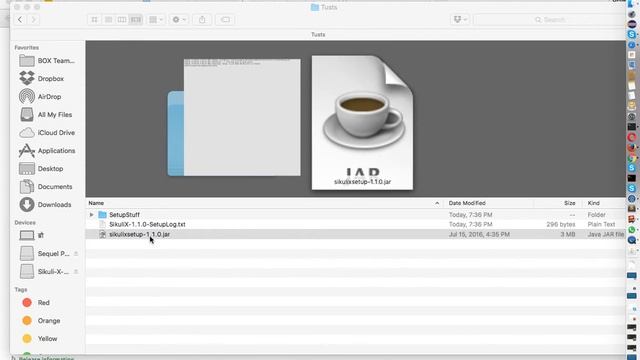Viewport: 640px width, 360px height.
Task: Click the "Jul 15, 2016, 4:35 PM" date
Action: pyautogui.click(x=479, y=234)
